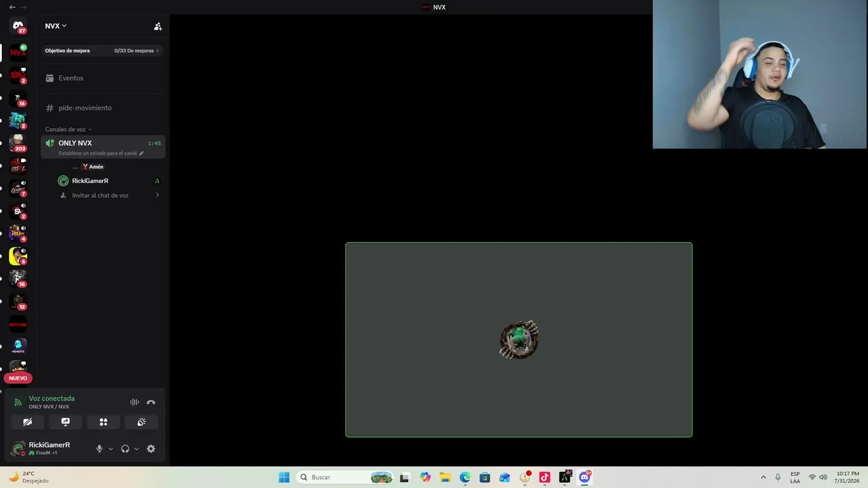
Task: Open the server with the 12 unread badge
Action: [18, 302]
